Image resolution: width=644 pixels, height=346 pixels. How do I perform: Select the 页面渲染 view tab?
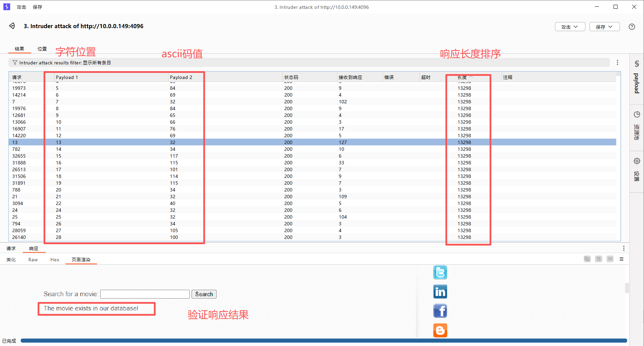pyautogui.click(x=81, y=260)
